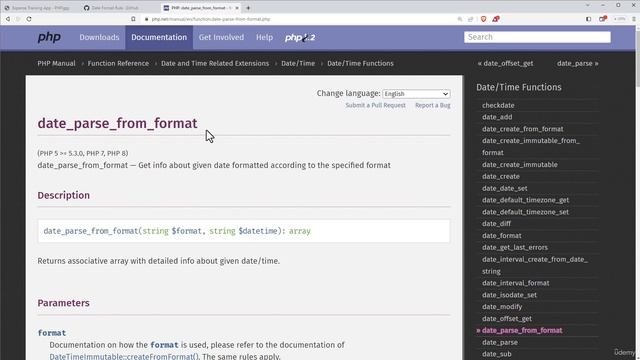Go to next page date_parse link at top
Image resolution: width=640 pixels, height=360 pixels.
pyautogui.click(x=578, y=63)
